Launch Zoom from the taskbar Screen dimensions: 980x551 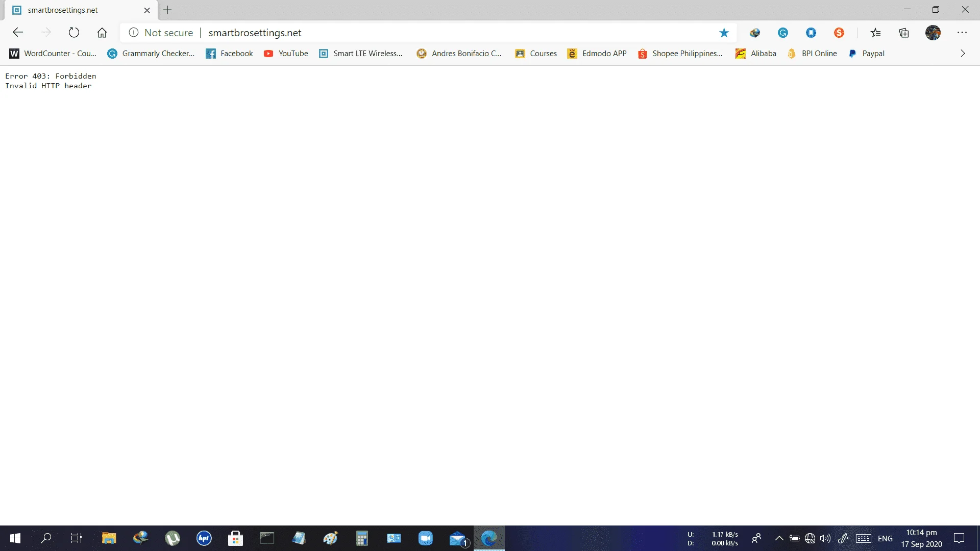(425, 538)
